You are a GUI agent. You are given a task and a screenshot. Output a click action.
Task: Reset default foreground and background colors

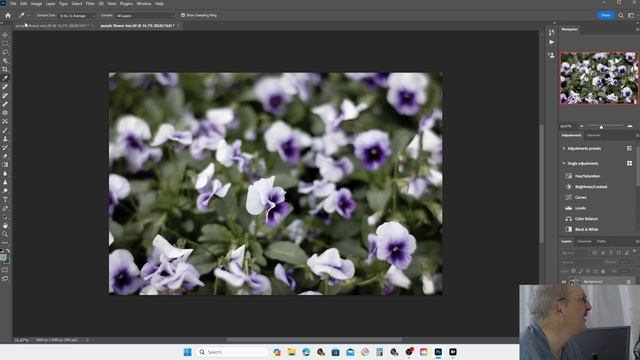tap(2, 251)
